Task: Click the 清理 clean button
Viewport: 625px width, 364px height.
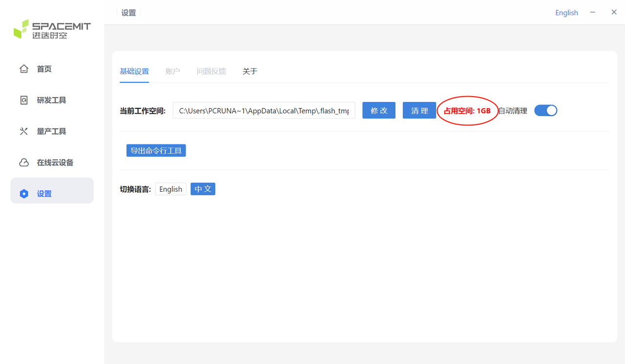Action: [419, 111]
